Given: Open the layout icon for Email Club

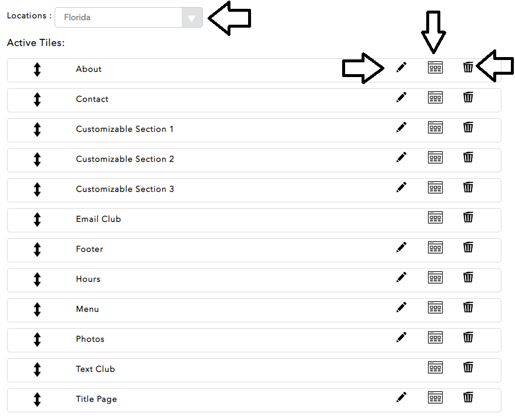Looking at the screenshot, I should pos(435,217).
